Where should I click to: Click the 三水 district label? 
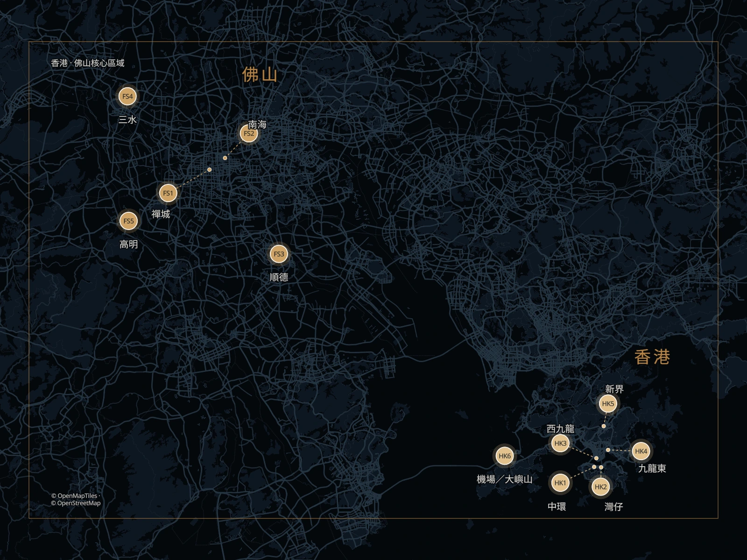[x=127, y=119]
